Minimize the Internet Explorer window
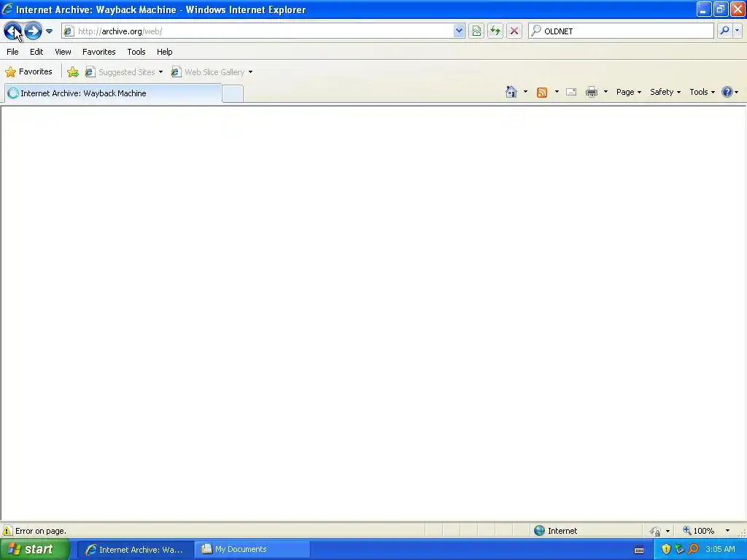This screenshot has height=560, width=747. (x=704, y=9)
